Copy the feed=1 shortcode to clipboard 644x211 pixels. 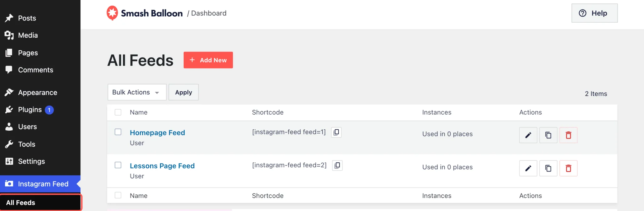pos(336,132)
